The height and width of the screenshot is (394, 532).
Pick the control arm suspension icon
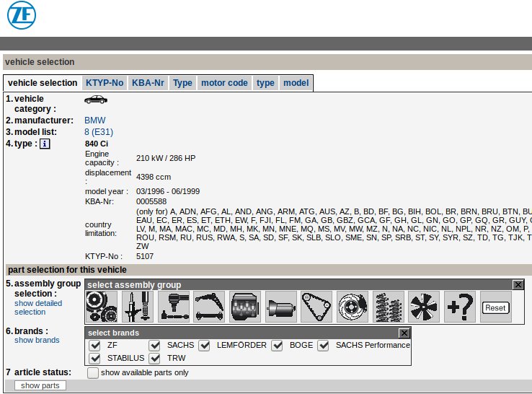point(210,307)
